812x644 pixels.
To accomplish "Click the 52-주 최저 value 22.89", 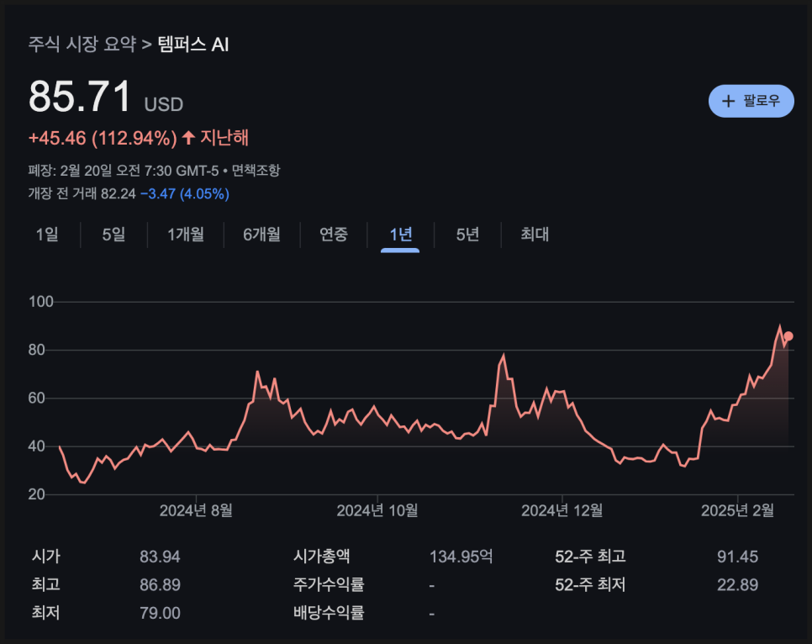I will point(737,585).
